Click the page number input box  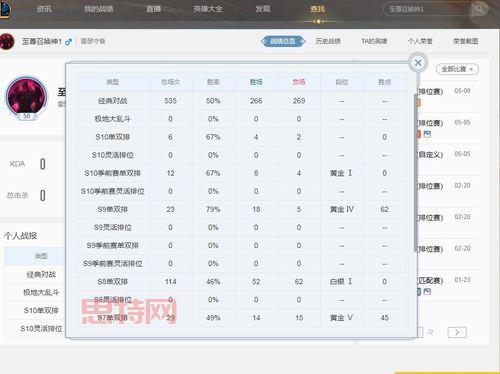click(x=420, y=332)
